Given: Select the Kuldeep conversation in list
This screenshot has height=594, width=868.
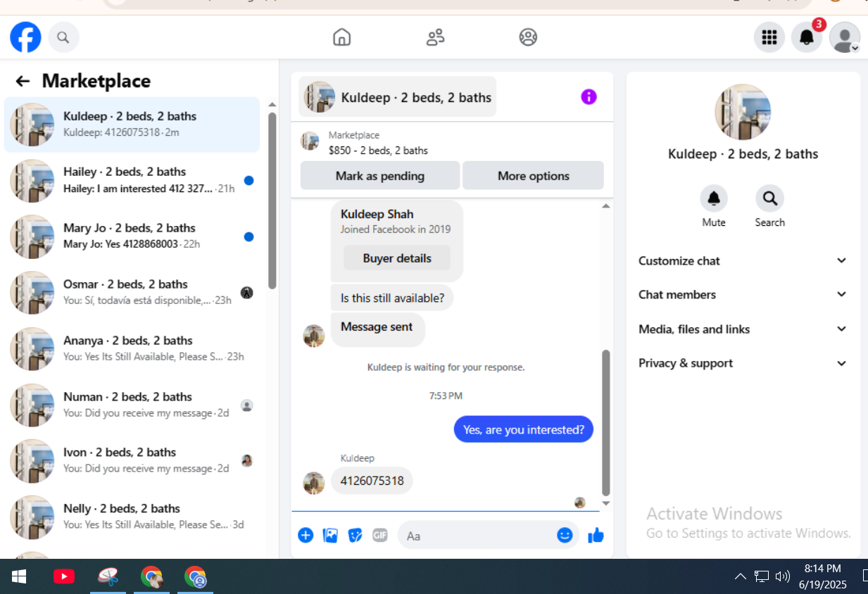Looking at the screenshot, I should pos(132,125).
